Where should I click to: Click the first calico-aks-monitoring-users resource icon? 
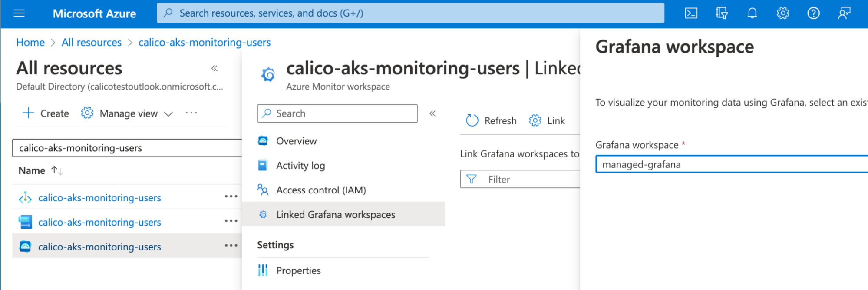25,198
